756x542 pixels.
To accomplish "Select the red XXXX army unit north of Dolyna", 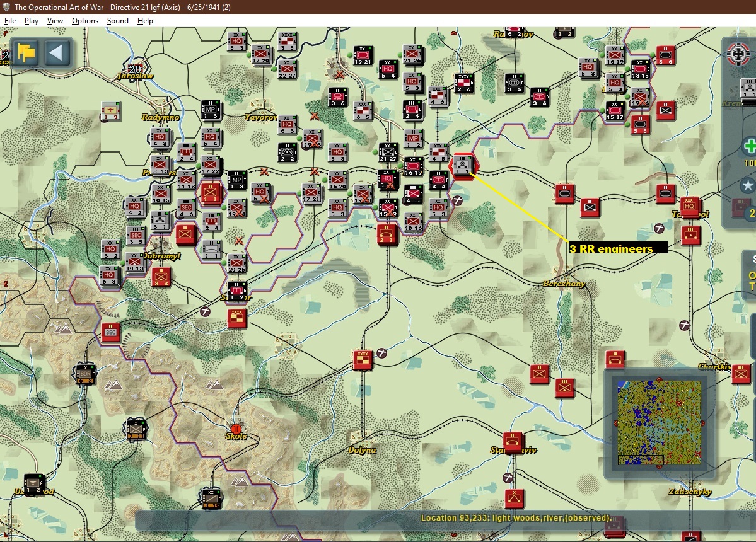I will coord(363,360).
